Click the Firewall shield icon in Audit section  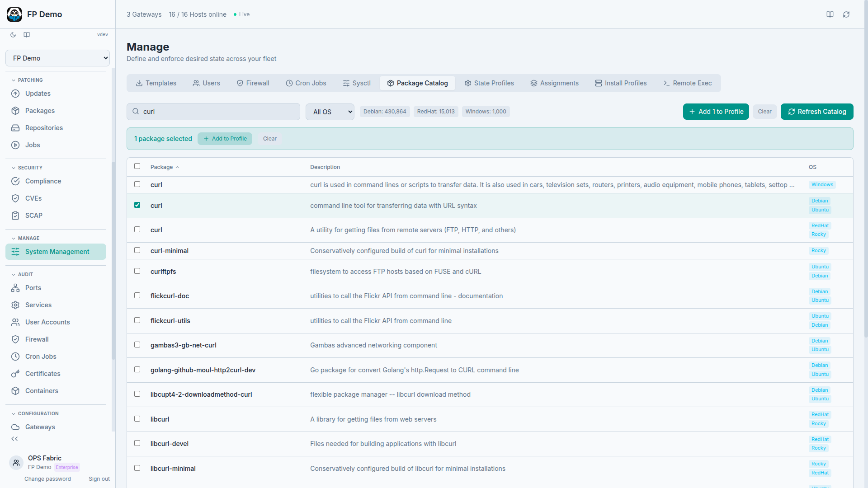click(x=15, y=339)
